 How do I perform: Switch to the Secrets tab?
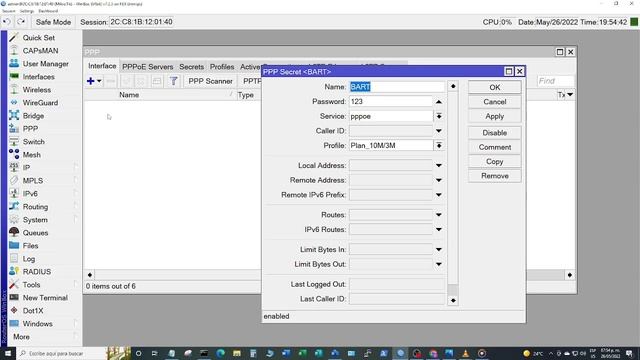[x=191, y=67]
